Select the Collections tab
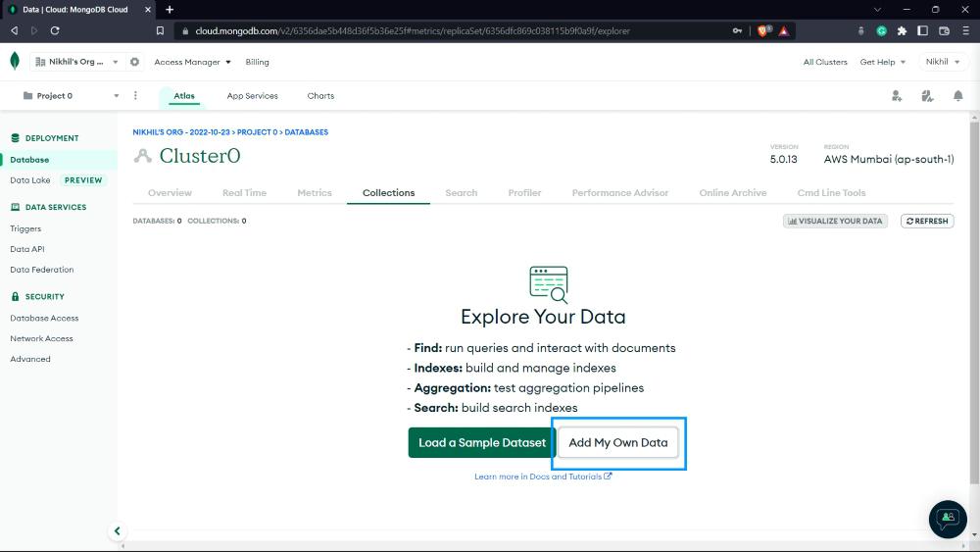 [389, 192]
